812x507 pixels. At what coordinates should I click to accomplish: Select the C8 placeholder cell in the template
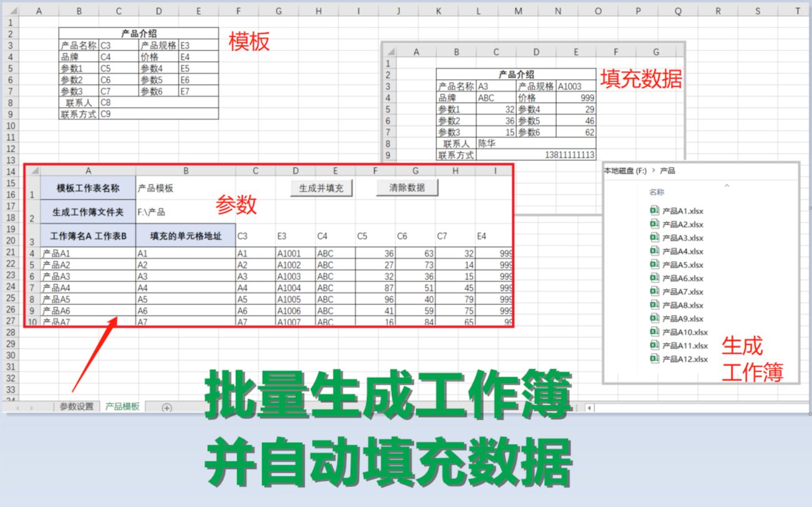pyautogui.click(x=159, y=102)
